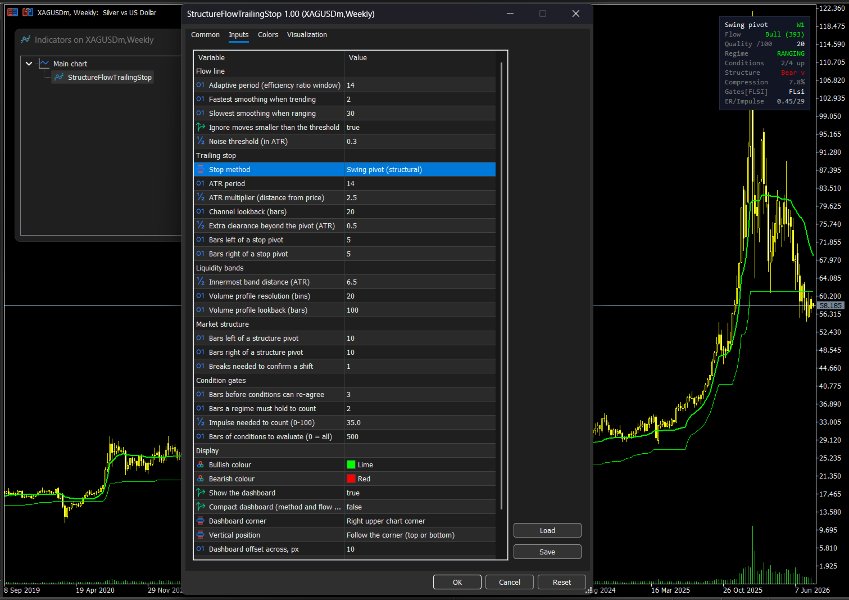This screenshot has height=600, width=849.
Task: Click the Load button
Action: pos(547,530)
